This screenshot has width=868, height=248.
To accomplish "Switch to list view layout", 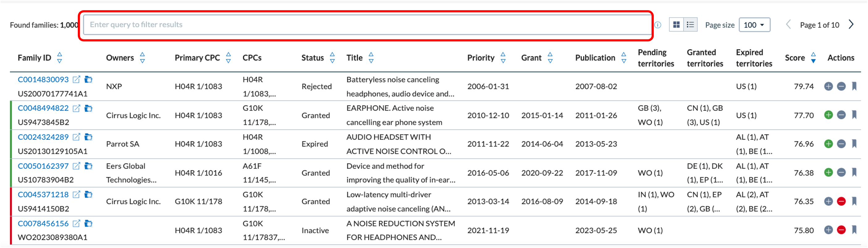I will tap(690, 25).
